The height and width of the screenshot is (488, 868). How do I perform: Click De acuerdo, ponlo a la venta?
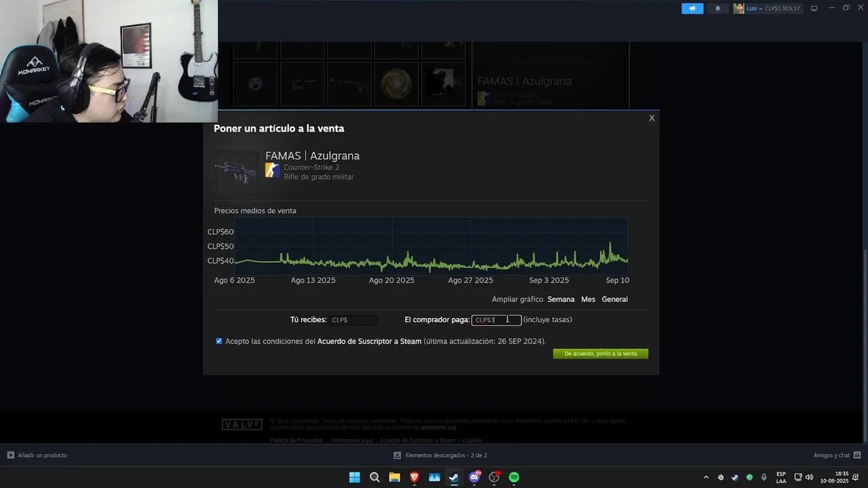tap(601, 354)
